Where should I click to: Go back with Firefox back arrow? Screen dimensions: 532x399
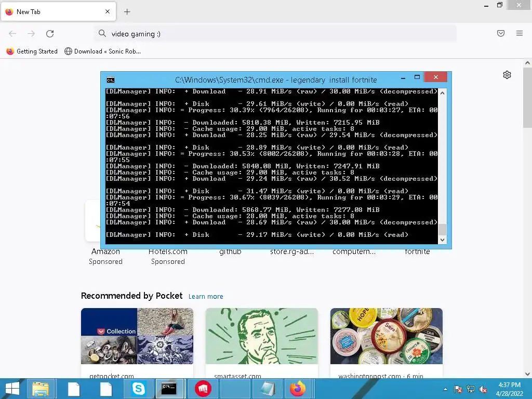pos(12,34)
